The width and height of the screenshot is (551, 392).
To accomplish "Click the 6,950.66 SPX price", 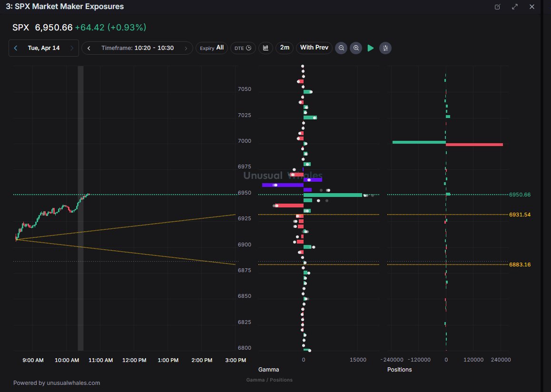I will click(x=54, y=28).
